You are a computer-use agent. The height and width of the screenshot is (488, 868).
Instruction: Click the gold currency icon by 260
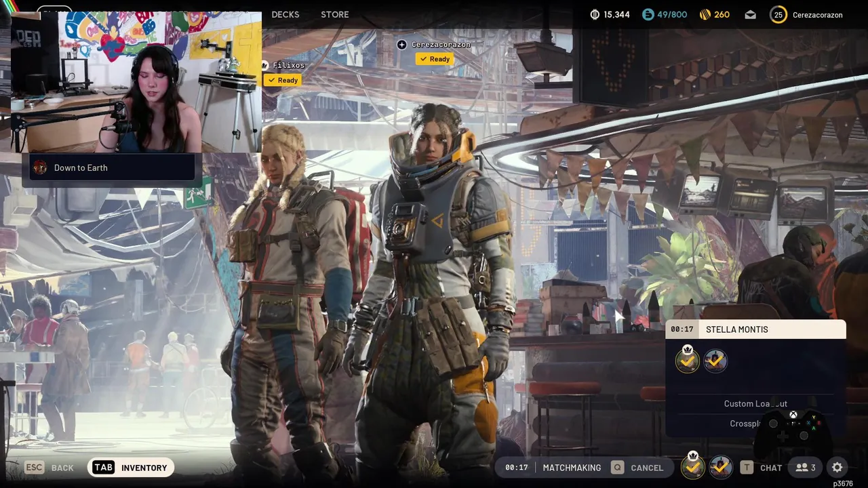tap(704, 14)
